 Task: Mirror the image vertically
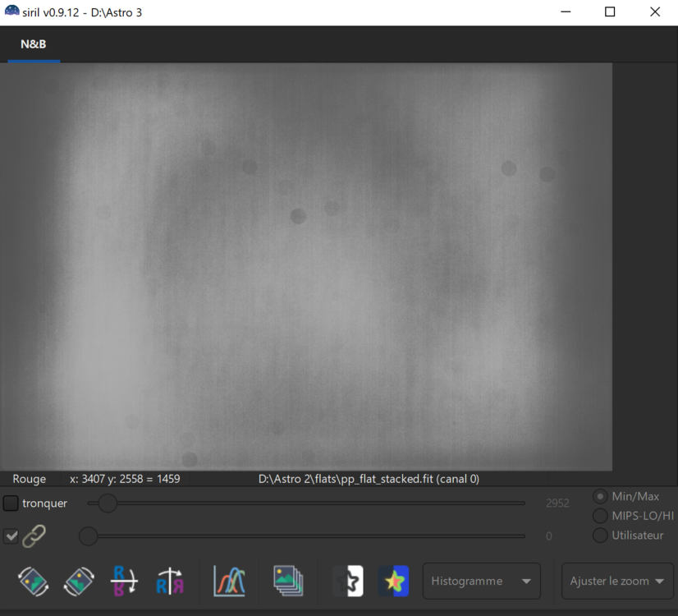(123, 581)
